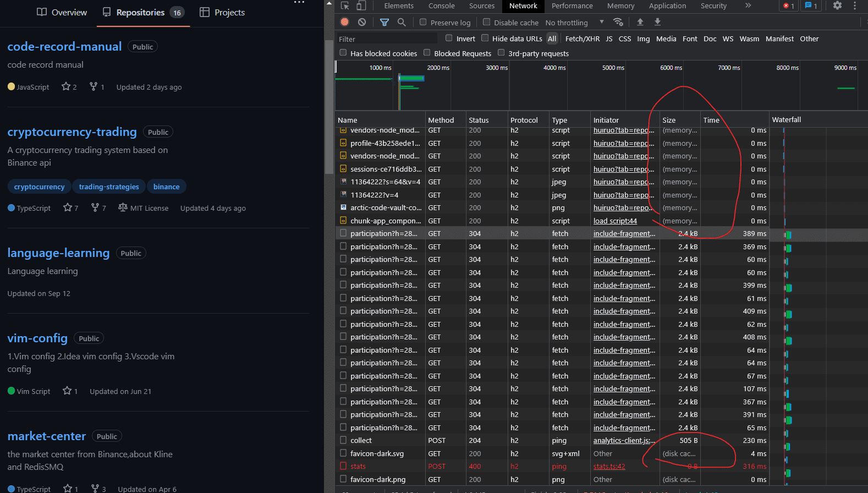Viewport: 868px width, 493px height.
Task: Expand the more DevTools tabs chevron
Action: pyautogui.click(x=748, y=6)
